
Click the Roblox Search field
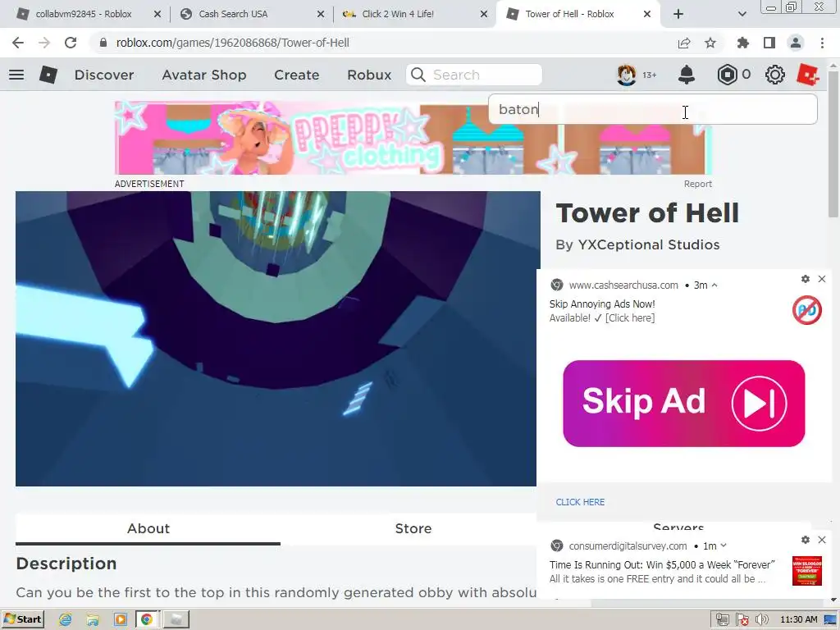(474, 75)
